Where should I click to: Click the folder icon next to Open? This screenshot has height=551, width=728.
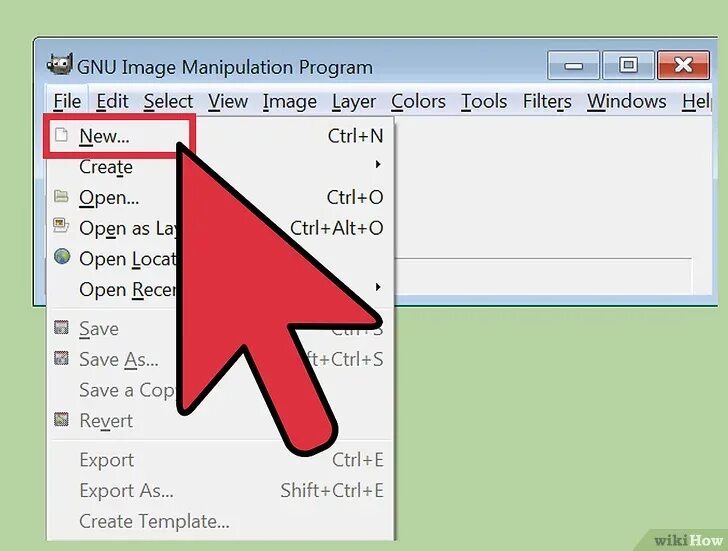(61, 196)
